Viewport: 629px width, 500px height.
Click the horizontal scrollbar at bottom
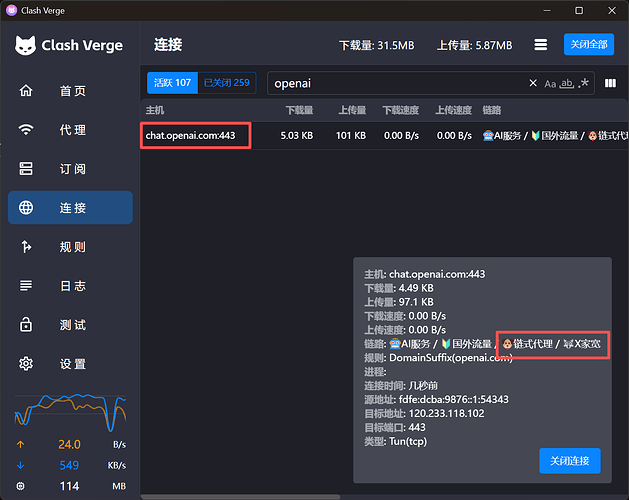pyautogui.click(x=241, y=497)
